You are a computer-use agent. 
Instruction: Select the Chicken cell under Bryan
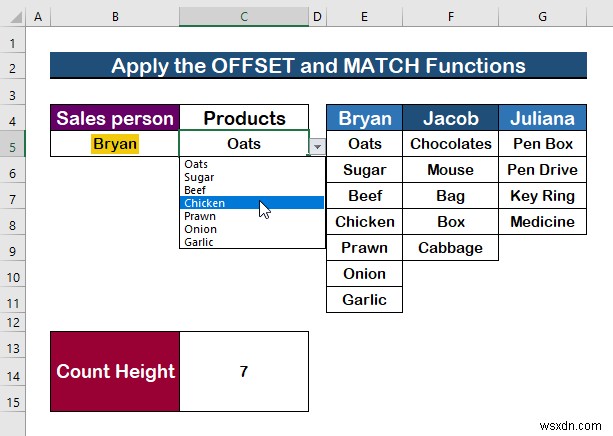click(x=364, y=222)
